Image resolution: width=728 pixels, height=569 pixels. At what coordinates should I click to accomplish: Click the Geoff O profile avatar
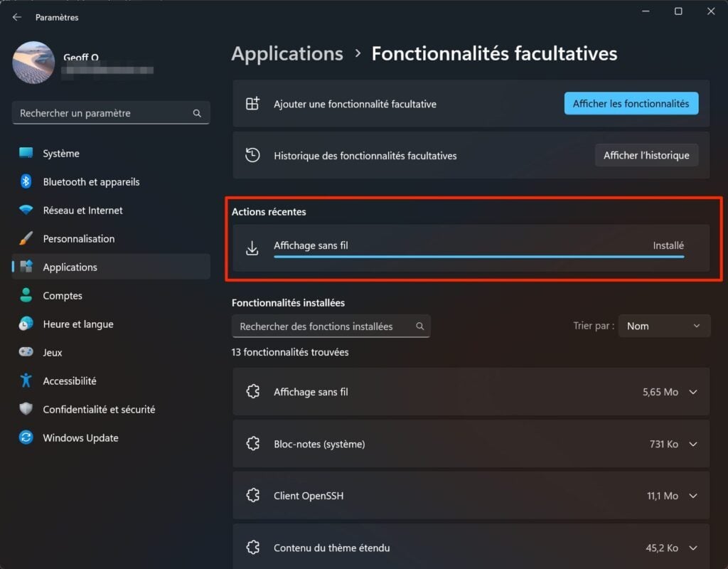coord(33,63)
